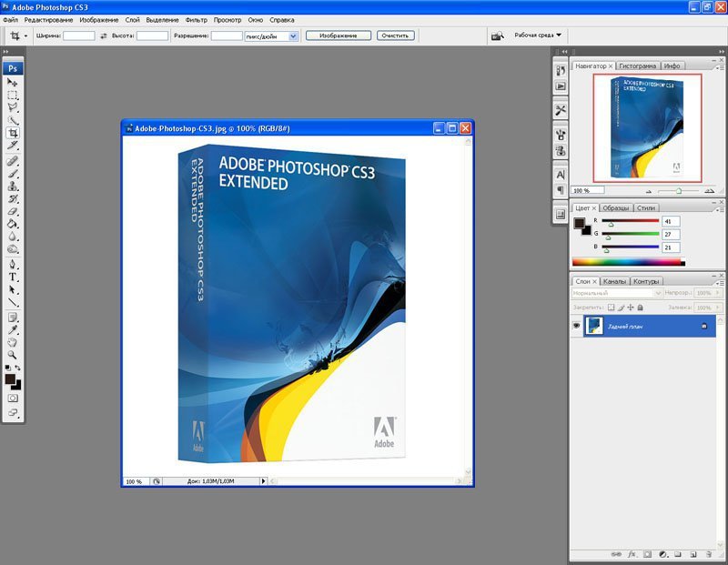Click the create new layer icon
Screen dimensions: 728x565
(693, 554)
